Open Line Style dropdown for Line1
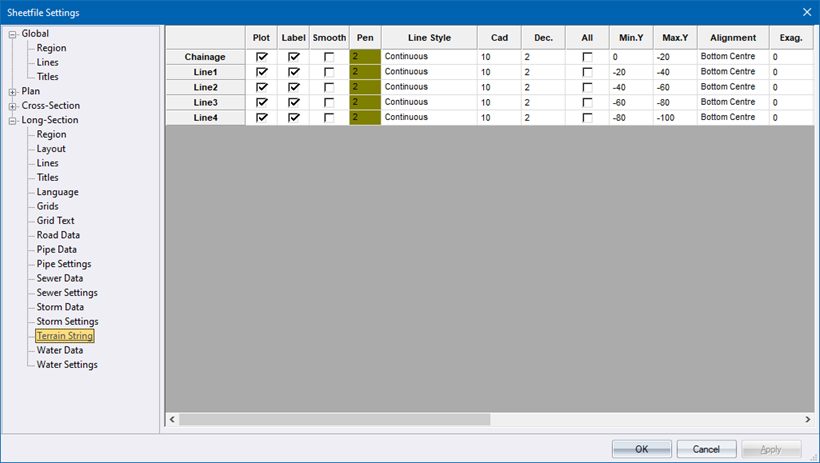 tap(428, 72)
